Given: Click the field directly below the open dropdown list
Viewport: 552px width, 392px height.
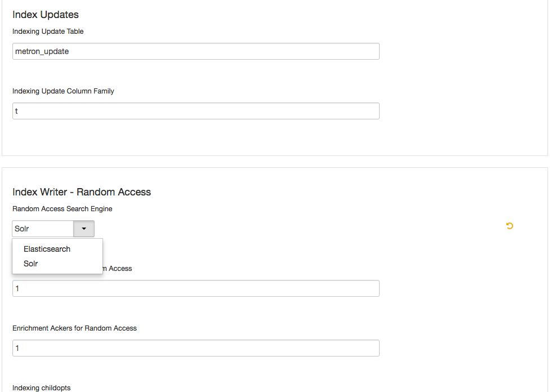Looking at the screenshot, I should (196, 288).
